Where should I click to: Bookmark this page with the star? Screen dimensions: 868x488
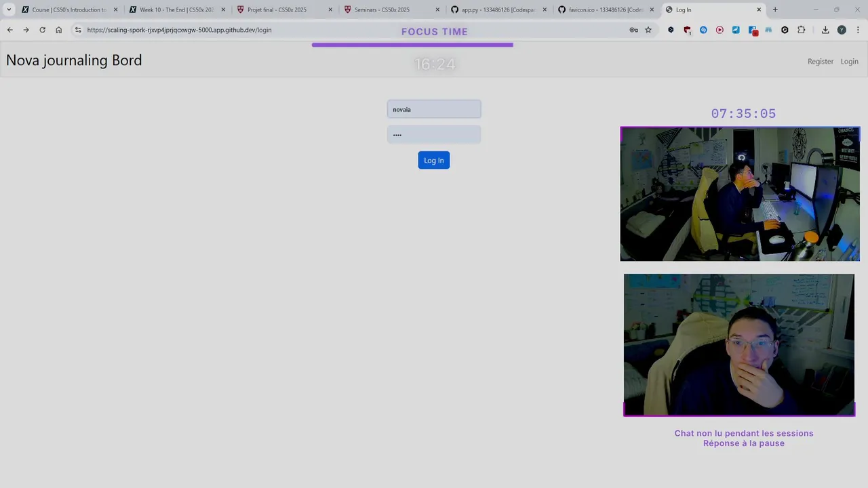click(x=648, y=30)
